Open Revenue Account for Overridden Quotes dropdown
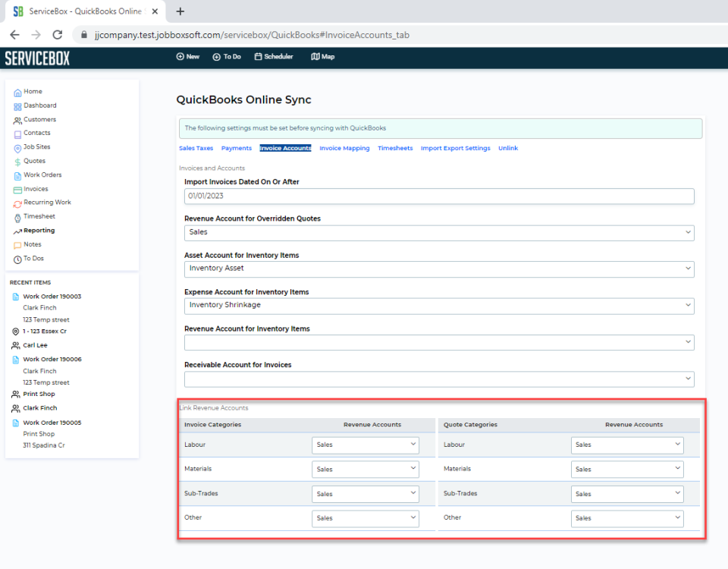This screenshot has height=569, width=728. pyautogui.click(x=439, y=233)
